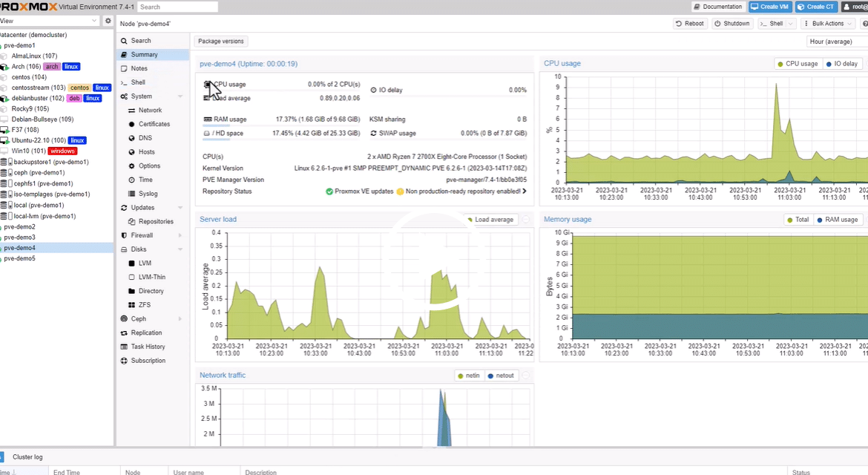This screenshot has width=868, height=475.
Task: Open the Documentation button
Action: point(717,7)
